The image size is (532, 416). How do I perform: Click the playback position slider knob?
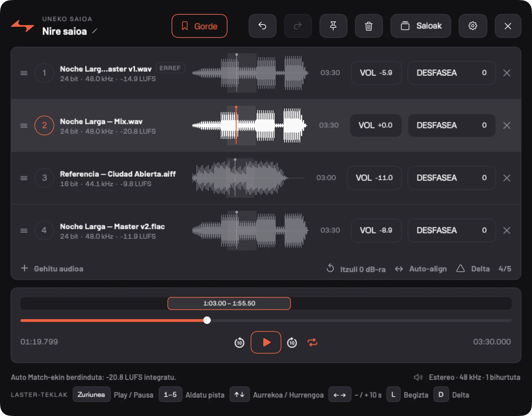pyautogui.click(x=207, y=320)
